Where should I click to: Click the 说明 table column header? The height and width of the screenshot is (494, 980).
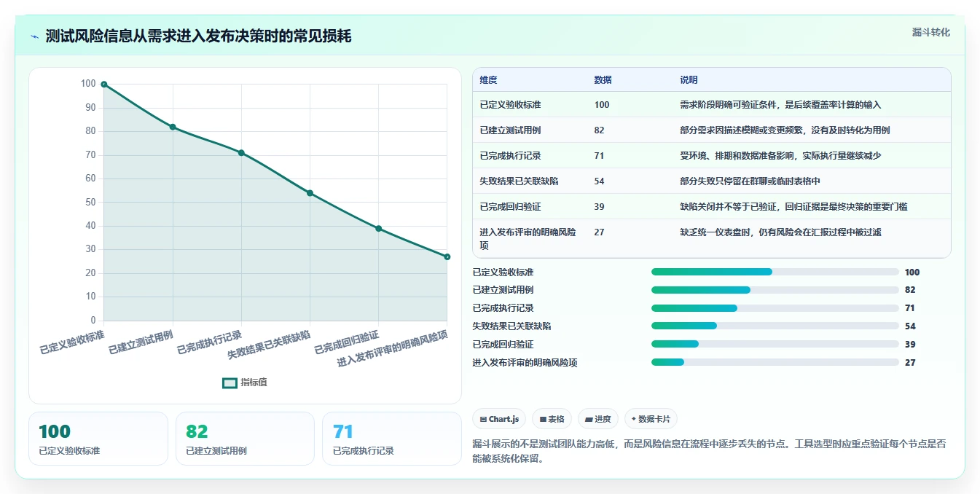coord(689,80)
